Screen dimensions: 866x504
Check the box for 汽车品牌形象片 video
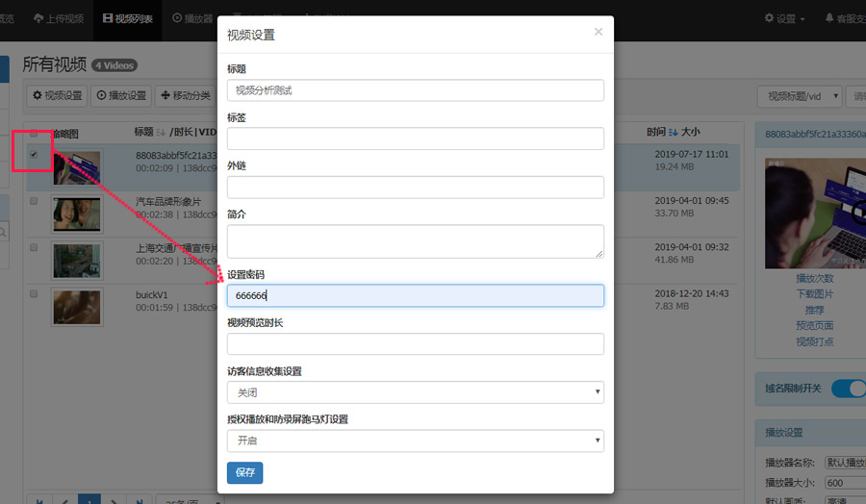(x=34, y=201)
